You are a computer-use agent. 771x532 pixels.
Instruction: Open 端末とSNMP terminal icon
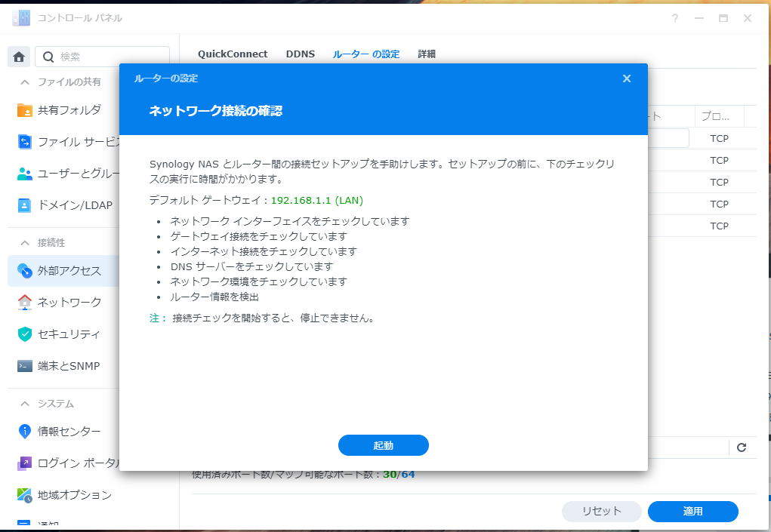pos(25,366)
